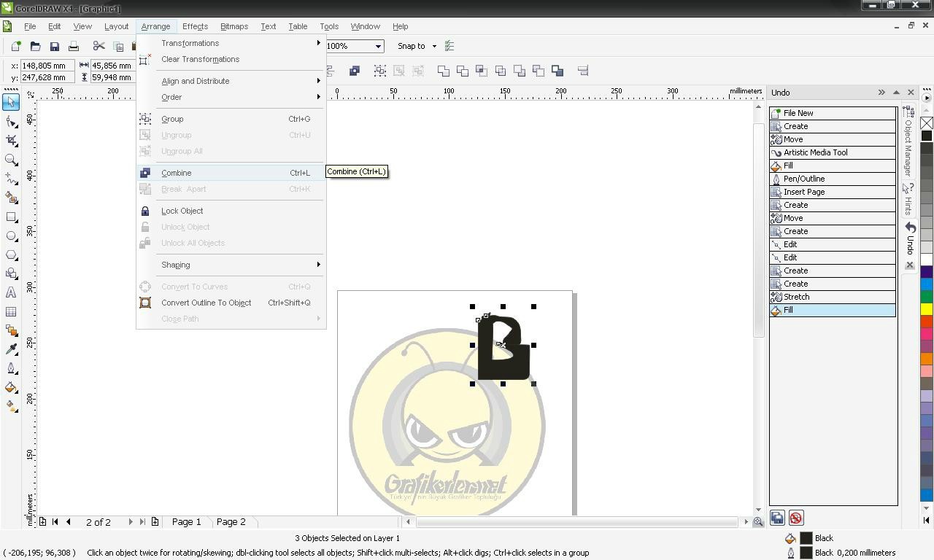Click the zoom navigator icon by the scrollbar

(x=758, y=521)
